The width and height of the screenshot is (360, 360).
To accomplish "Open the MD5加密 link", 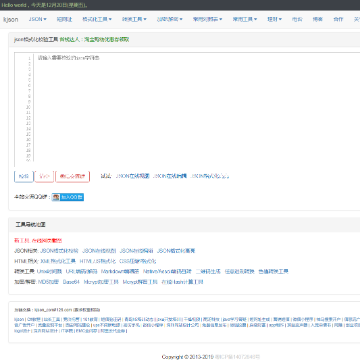I will pyautogui.click(x=48, y=282).
